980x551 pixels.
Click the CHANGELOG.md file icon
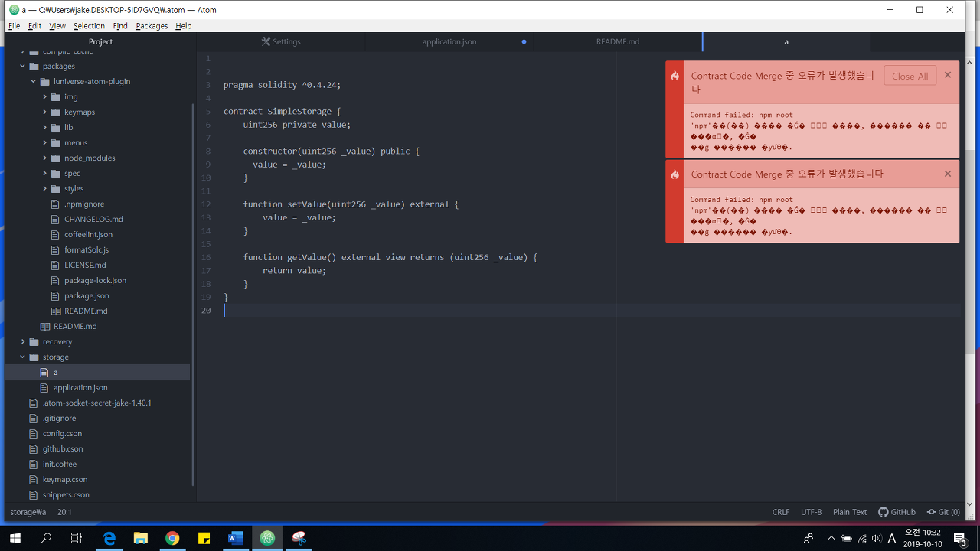coord(55,219)
